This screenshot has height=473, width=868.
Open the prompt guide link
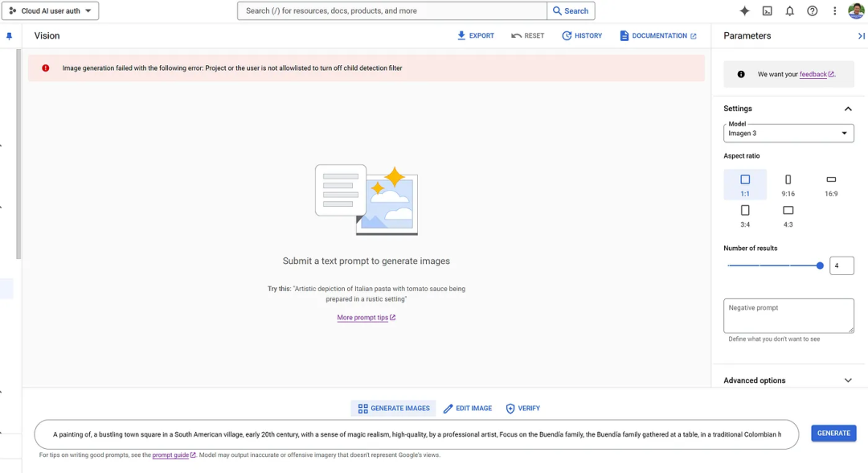pyautogui.click(x=174, y=455)
